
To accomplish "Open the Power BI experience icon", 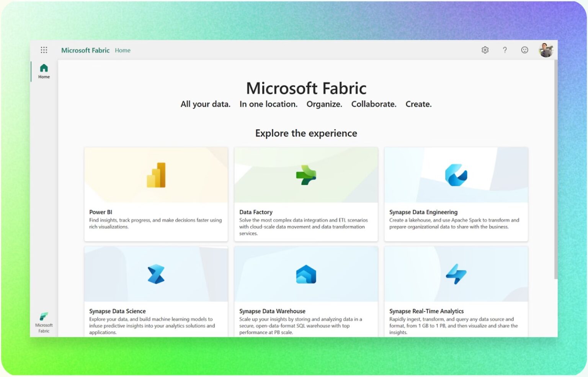I will 156,175.
